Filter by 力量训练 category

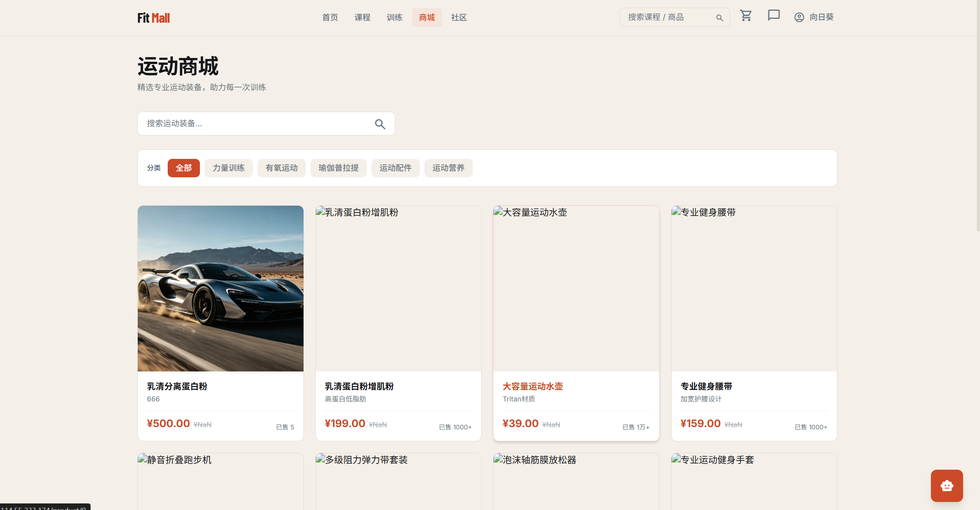tap(228, 168)
